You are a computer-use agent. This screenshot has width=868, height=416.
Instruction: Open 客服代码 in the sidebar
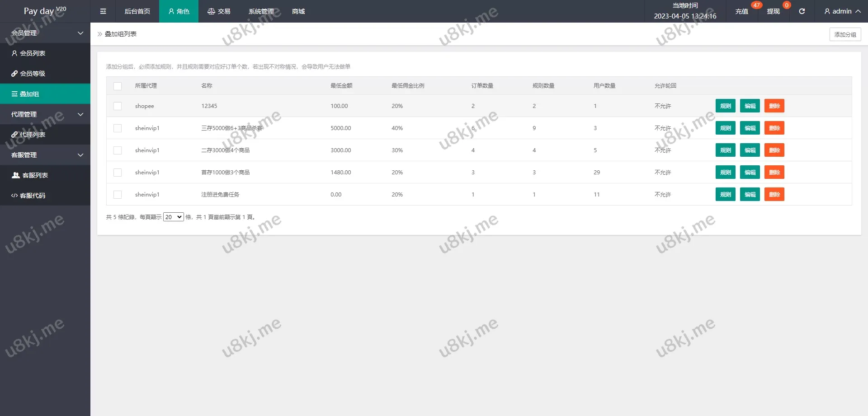pyautogui.click(x=28, y=196)
